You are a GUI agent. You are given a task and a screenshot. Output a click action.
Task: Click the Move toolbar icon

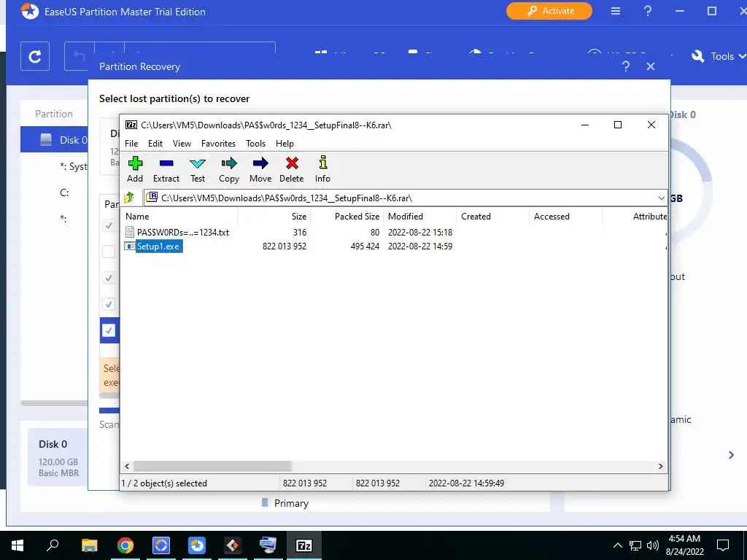pyautogui.click(x=260, y=169)
